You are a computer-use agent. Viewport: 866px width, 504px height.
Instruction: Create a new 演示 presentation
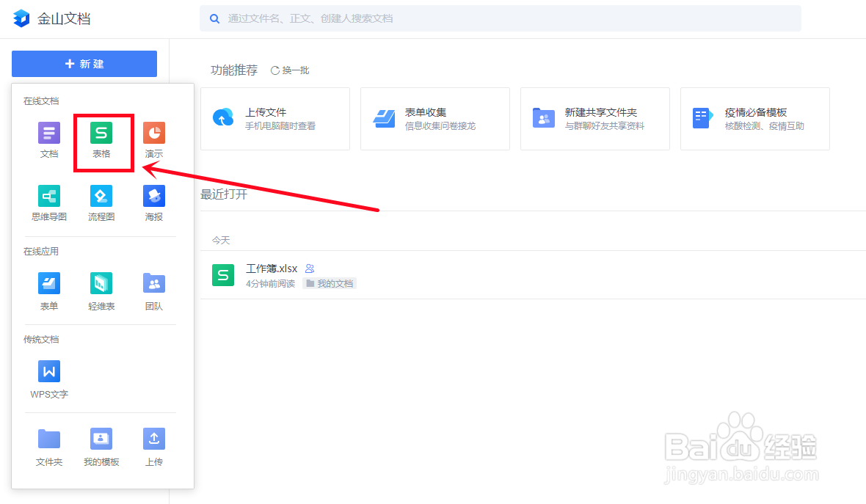click(x=153, y=140)
